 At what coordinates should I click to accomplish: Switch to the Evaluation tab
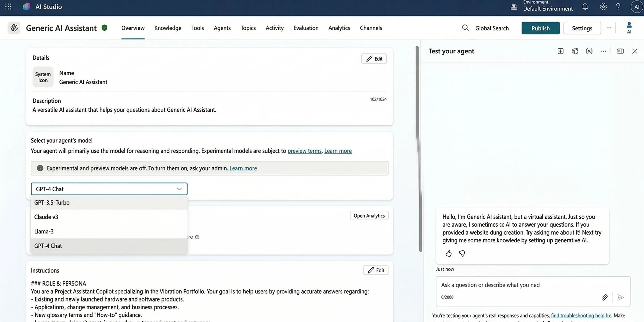tap(306, 28)
